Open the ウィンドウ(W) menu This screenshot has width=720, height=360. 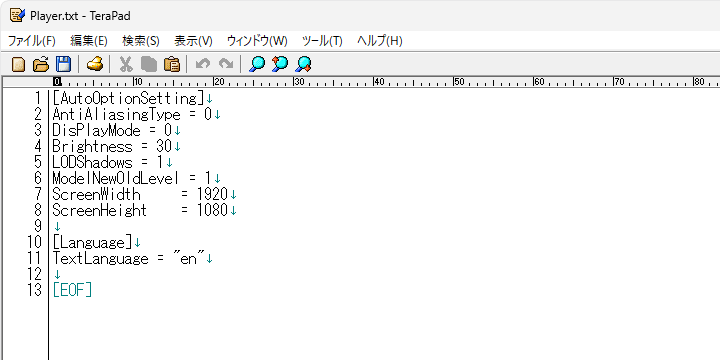tap(257, 41)
